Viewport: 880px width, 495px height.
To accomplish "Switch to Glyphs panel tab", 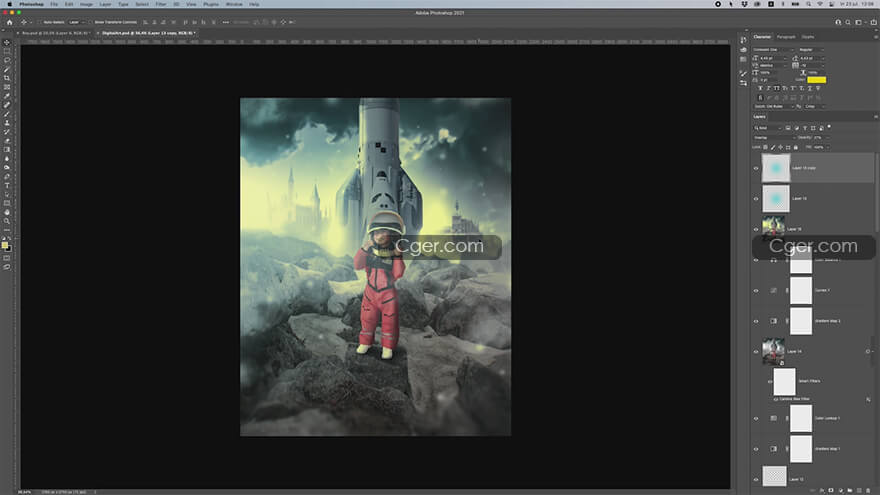I will click(808, 37).
